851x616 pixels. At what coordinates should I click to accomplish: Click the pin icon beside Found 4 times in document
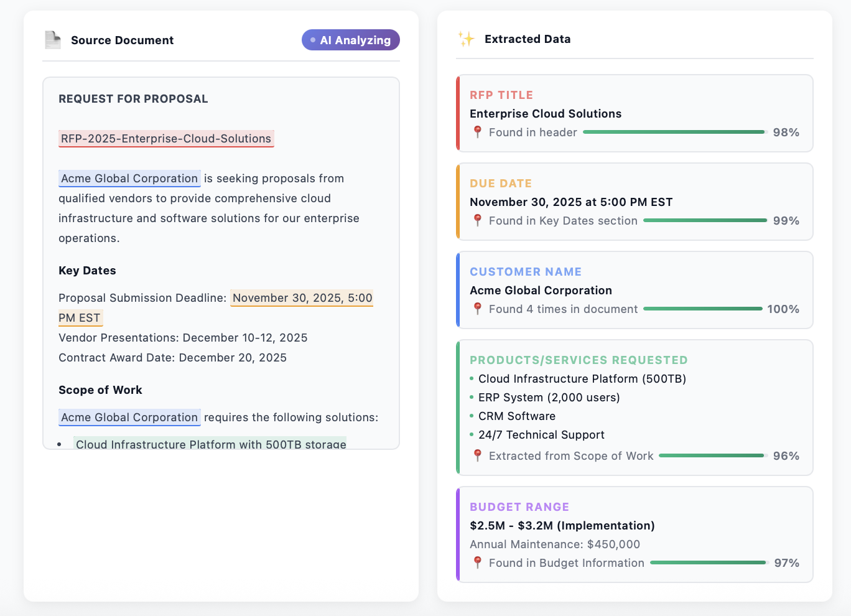(477, 309)
